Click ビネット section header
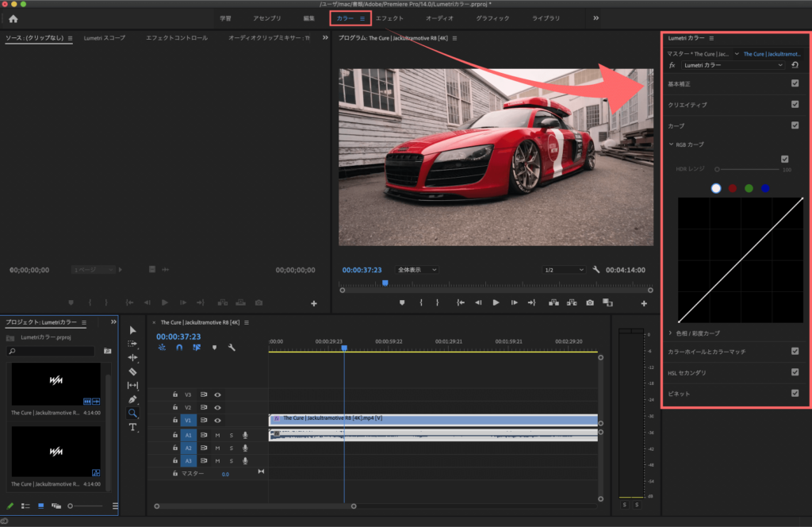 pos(679,394)
